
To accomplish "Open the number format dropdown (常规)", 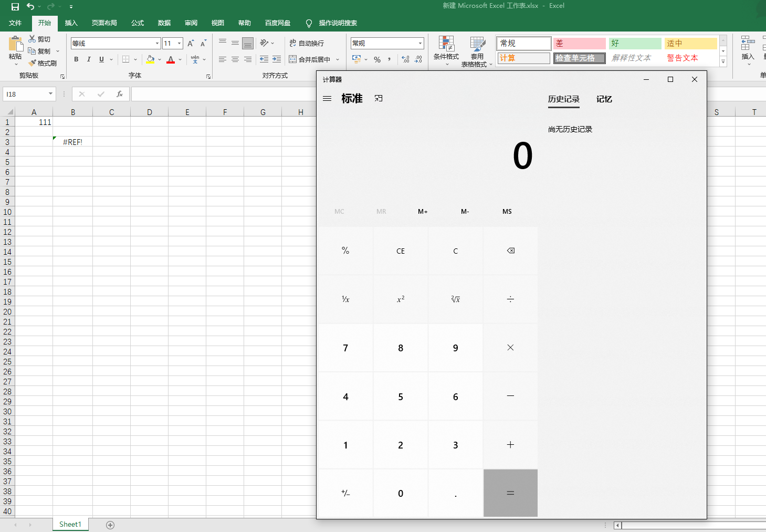I will click(x=420, y=43).
